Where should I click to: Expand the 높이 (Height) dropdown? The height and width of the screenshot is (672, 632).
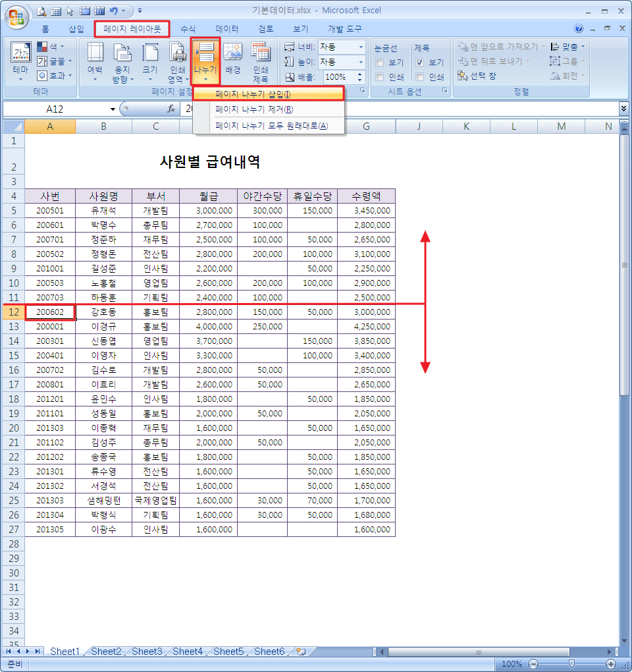point(361,62)
